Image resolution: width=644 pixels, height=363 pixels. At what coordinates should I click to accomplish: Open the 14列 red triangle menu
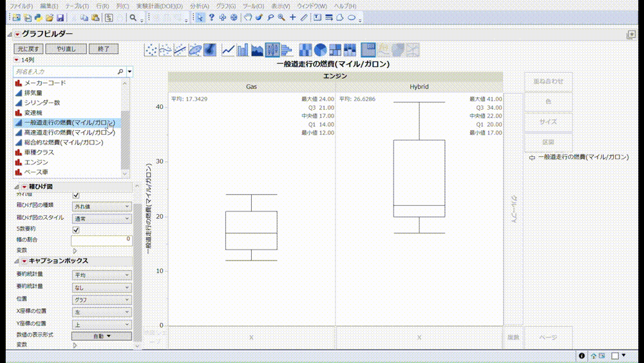click(x=17, y=59)
